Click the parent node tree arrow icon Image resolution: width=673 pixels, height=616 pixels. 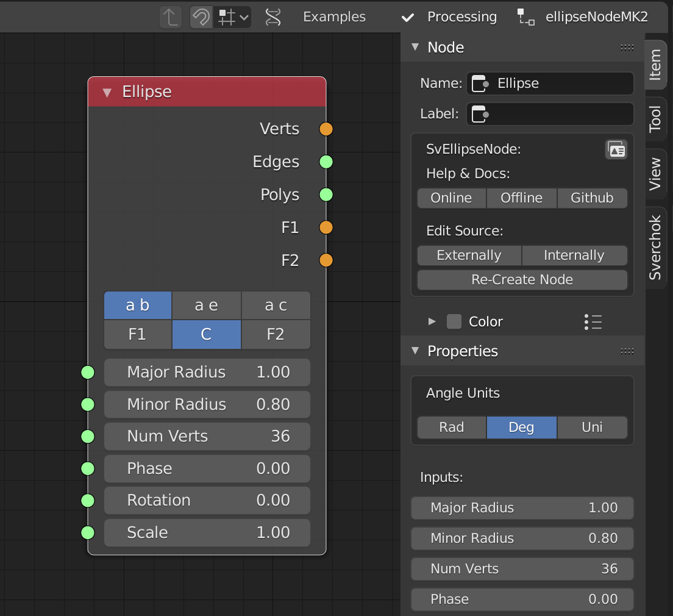coord(171,17)
